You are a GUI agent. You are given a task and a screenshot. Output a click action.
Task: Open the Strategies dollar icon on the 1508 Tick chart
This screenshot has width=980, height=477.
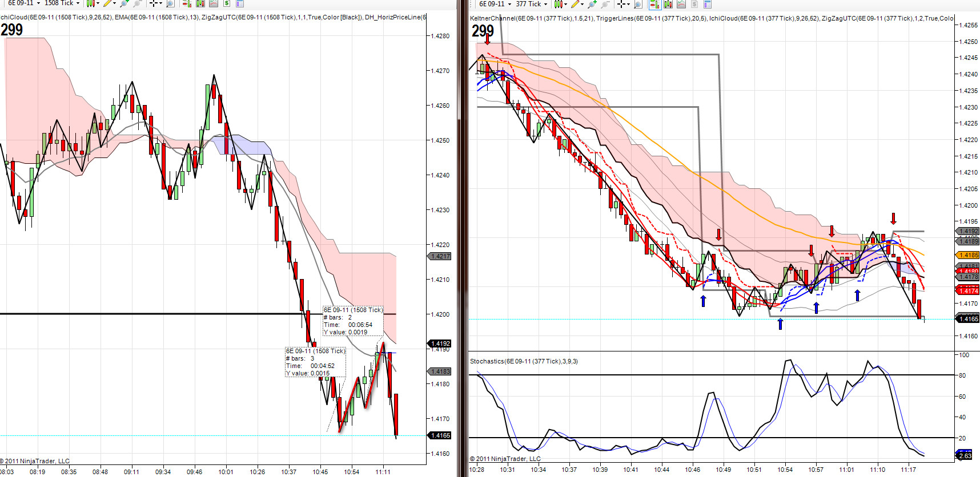pyautogui.click(x=227, y=3)
